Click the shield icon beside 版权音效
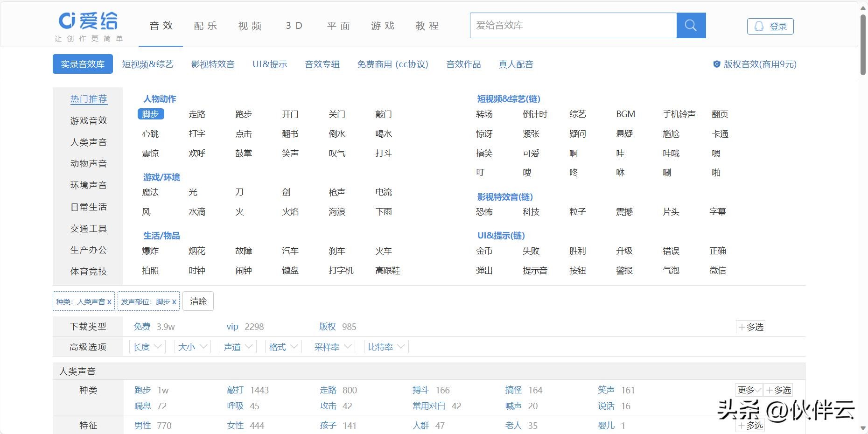Screen dimensions: 868x434 (x=716, y=64)
